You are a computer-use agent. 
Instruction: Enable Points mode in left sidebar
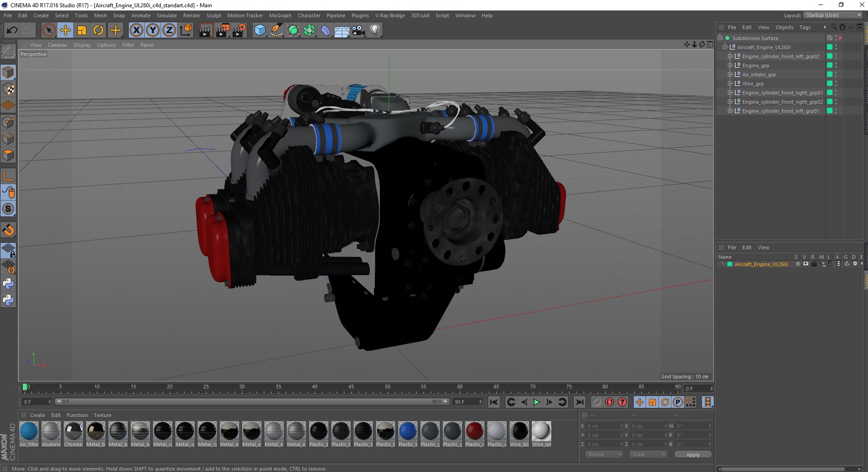8,122
